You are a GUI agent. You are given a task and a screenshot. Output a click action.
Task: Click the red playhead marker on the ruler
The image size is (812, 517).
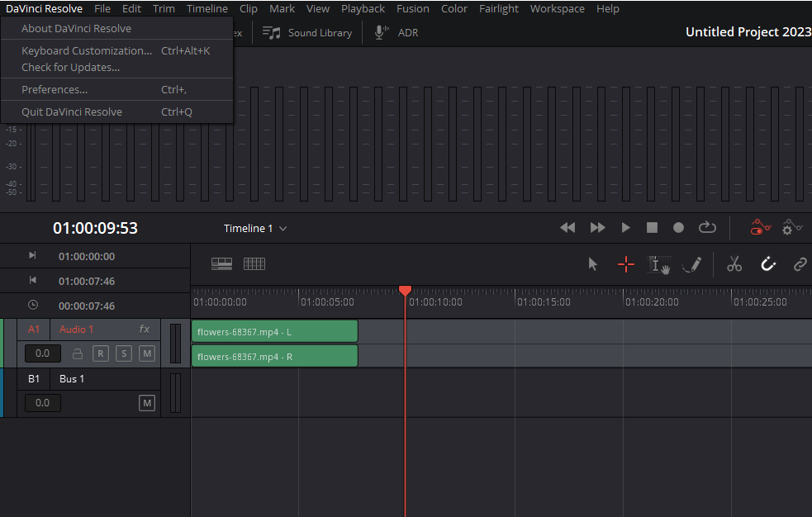pos(405,291)
